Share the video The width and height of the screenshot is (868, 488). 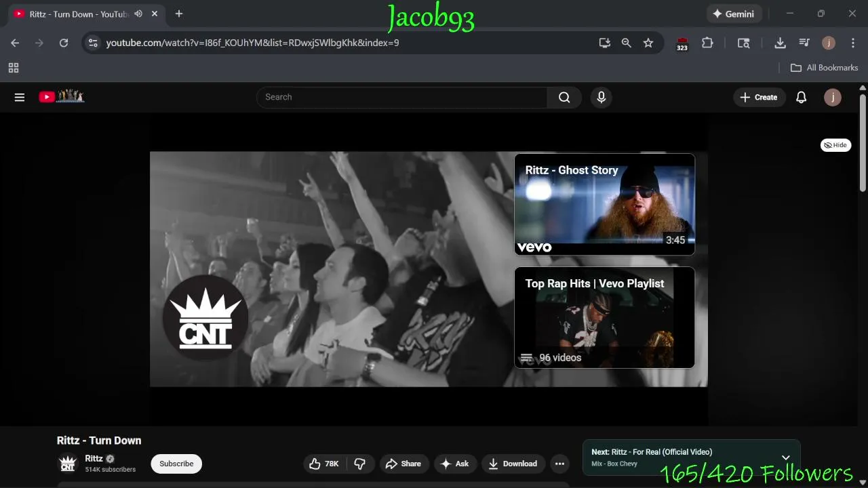(x=403, y=464)
